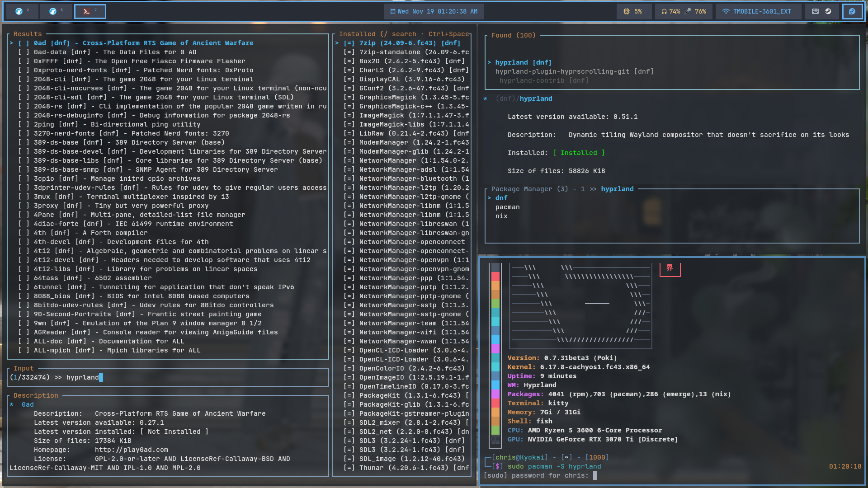Click the keyboard tray icon

tap(815, 11)
